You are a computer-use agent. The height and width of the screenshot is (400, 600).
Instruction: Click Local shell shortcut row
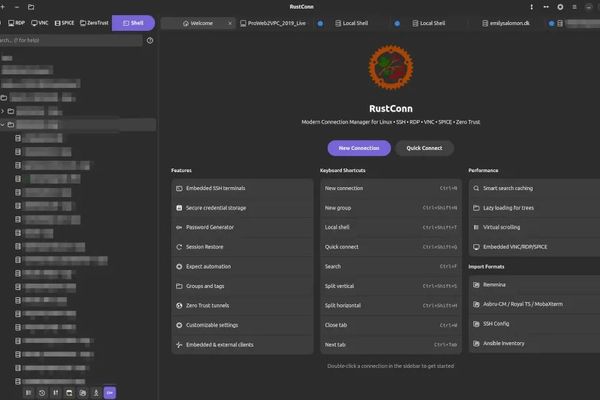point(391,227)
